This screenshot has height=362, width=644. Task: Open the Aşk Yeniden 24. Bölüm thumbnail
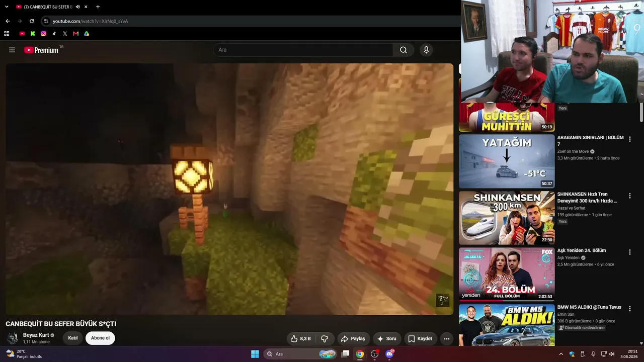507,275
